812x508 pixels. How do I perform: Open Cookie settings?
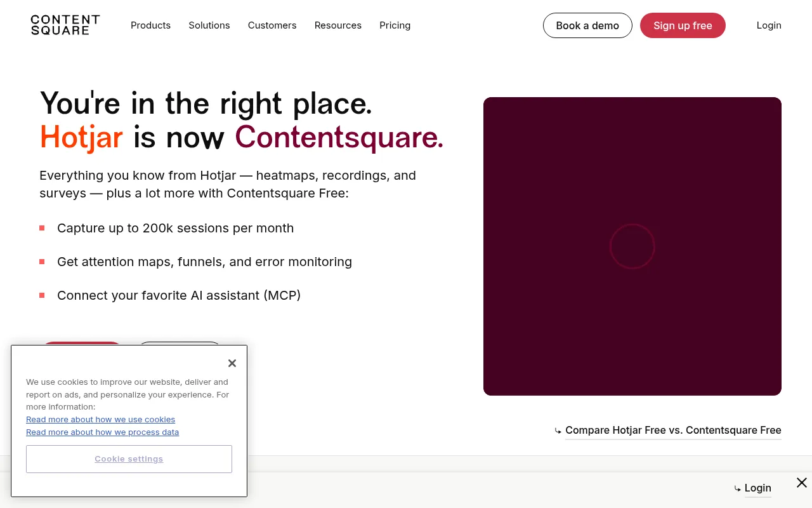tap(129, 459)
